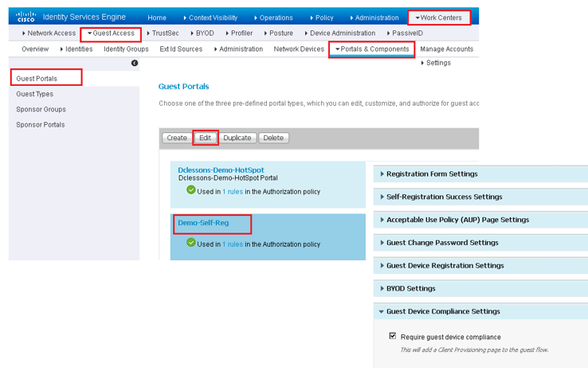Open the Work Centers menu

point(439,18)
